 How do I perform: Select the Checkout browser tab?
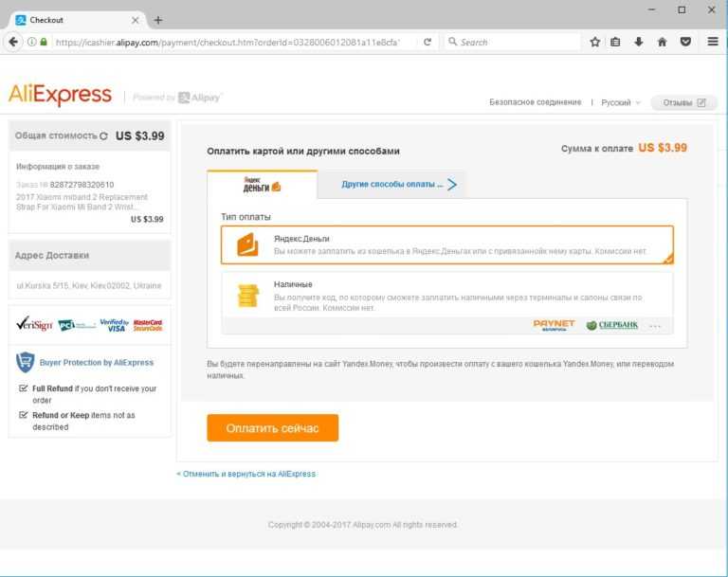click(x=77, y=20)
